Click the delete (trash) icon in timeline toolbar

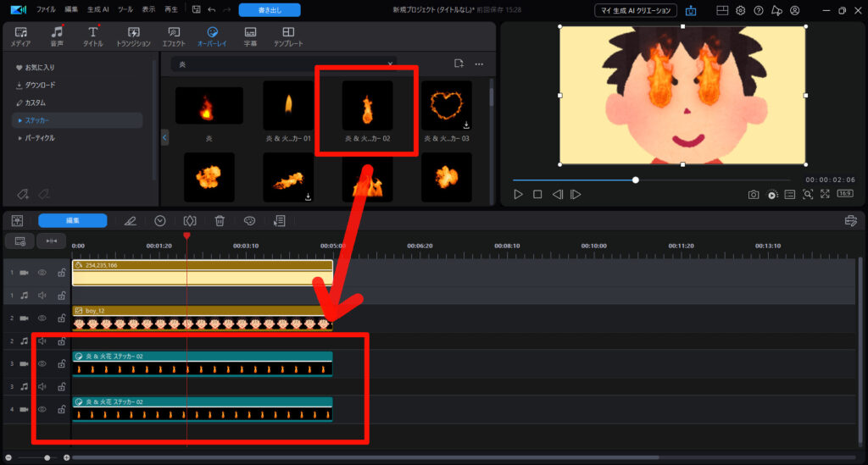(x=220, y=220)
